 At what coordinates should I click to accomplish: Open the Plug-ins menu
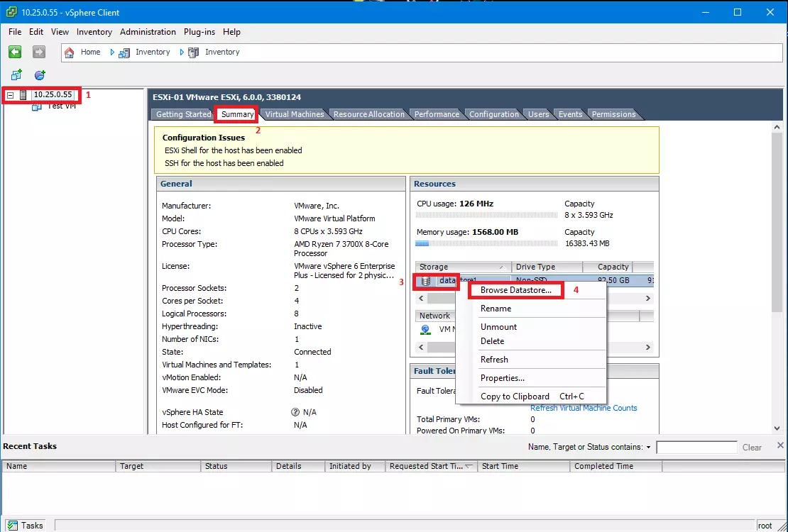tap(199, 32)
